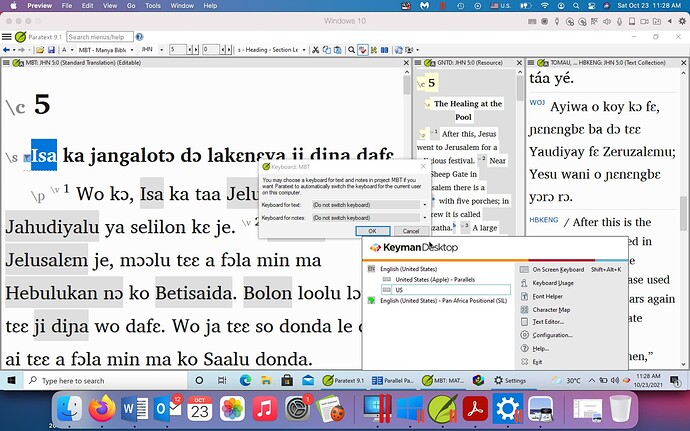Click the volume speaker icon in the system tray
690x431 pixels.
pos(615,380)
